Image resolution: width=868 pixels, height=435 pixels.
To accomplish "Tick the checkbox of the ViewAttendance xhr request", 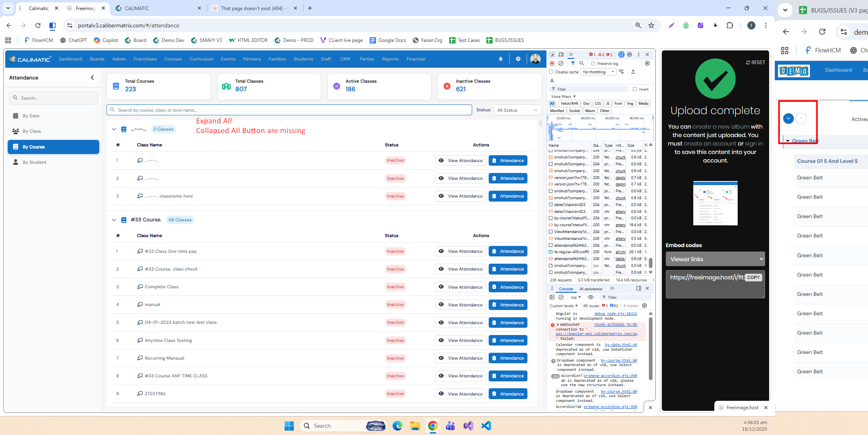I will point(551,238).
